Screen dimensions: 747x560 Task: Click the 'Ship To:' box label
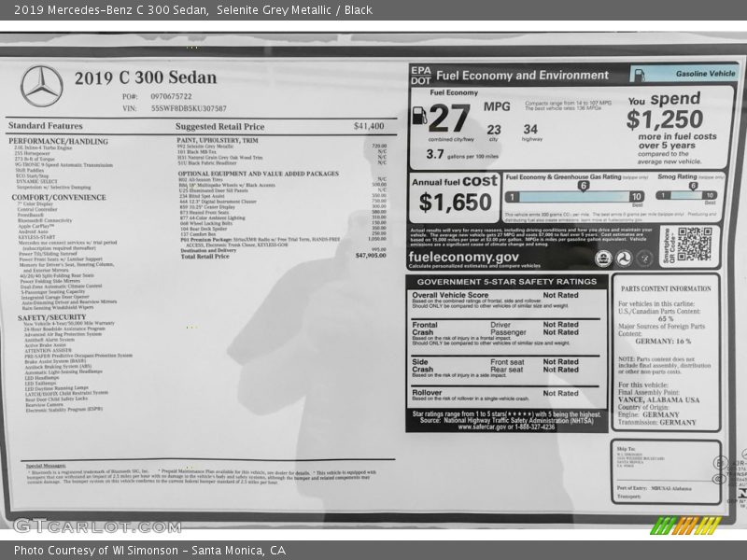point(626,449)
